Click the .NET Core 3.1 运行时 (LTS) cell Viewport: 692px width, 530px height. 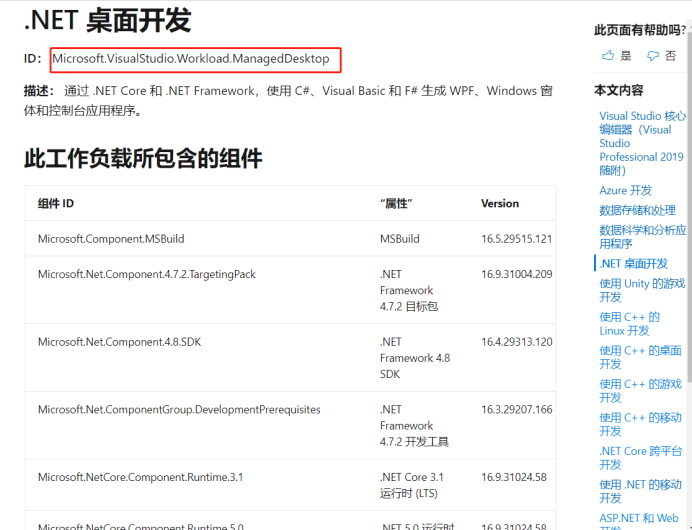coord(412,485)
